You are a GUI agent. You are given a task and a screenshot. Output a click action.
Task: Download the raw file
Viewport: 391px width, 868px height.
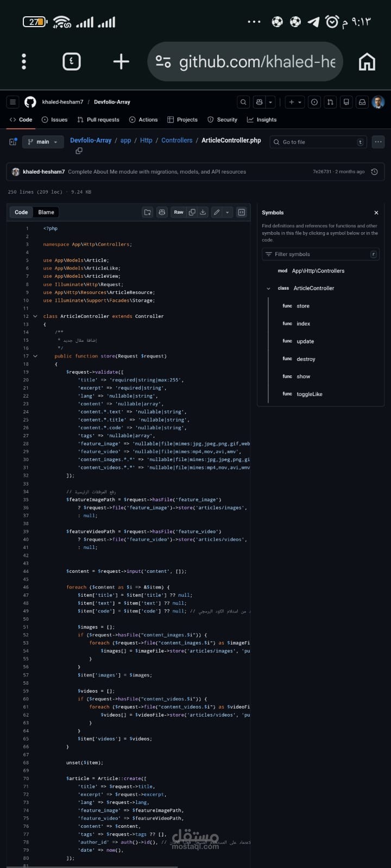pyautogui.click(x=203, y=212)
